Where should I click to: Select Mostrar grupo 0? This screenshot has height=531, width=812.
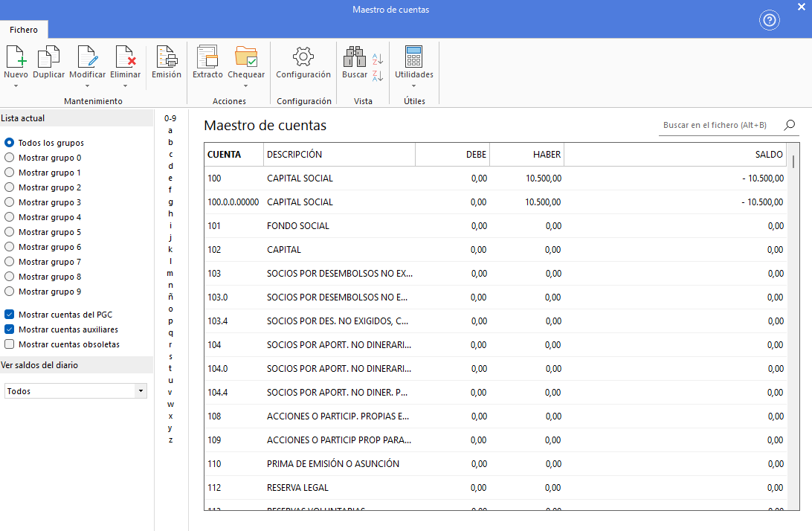click(x=10, y=158)
